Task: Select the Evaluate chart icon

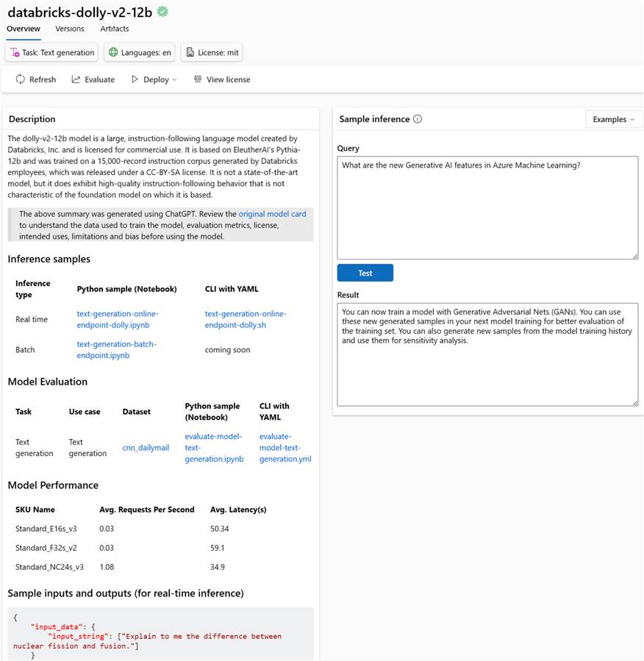Action: (x=76, y=79)
